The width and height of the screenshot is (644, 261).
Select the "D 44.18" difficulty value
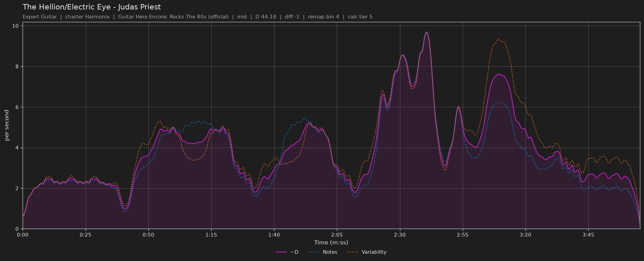[266, 17]
